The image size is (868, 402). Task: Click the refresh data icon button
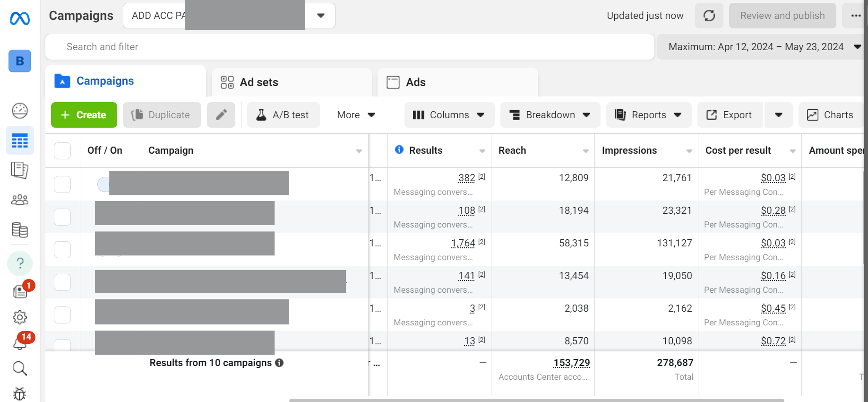pyautogui.click(x=709, y=16)
